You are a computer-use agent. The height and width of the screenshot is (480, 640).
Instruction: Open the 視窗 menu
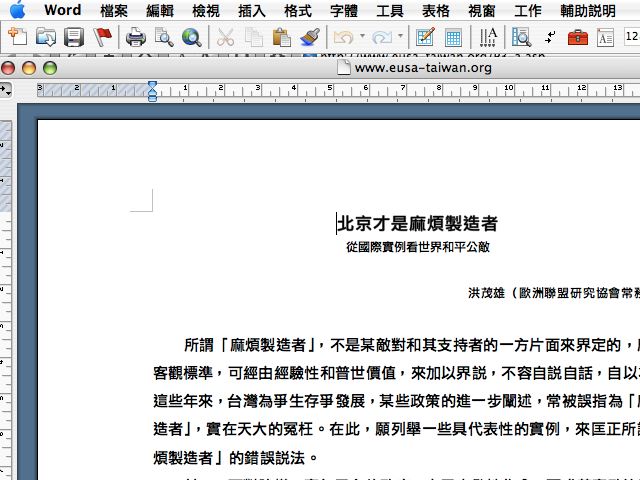[482, 10]
